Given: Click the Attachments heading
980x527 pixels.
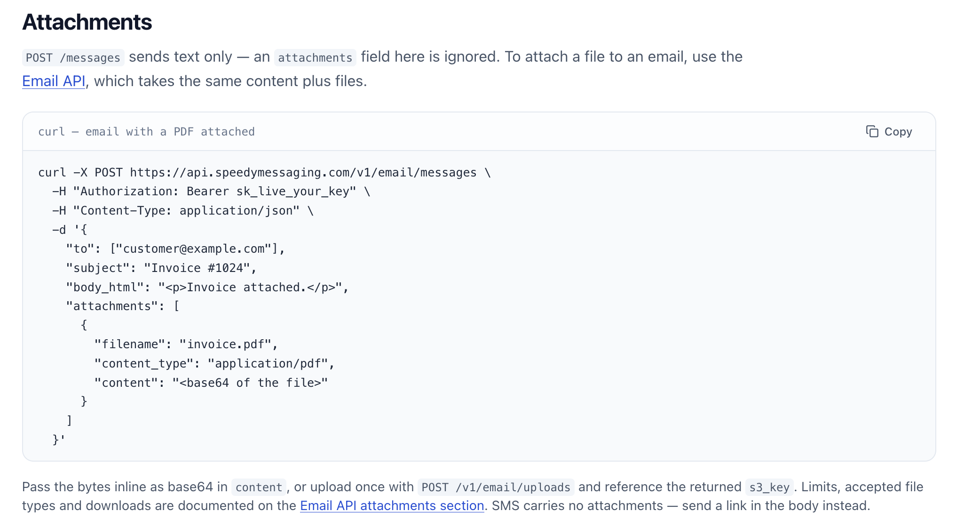Looking at the screenshot, I should [x=87, y=22].
